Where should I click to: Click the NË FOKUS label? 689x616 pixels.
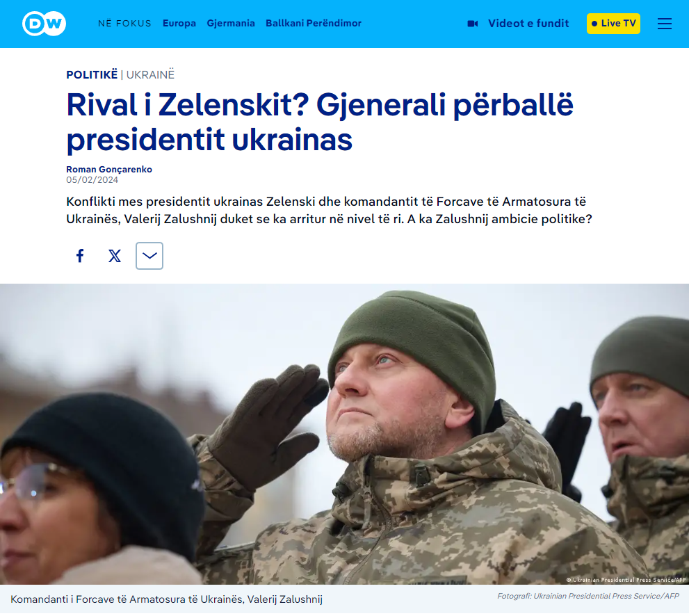[124, 23]
